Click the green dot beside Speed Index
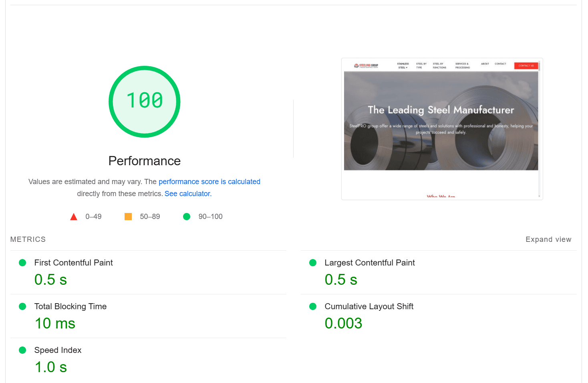Viewport: 588px width, 383px height. point(22,350)
